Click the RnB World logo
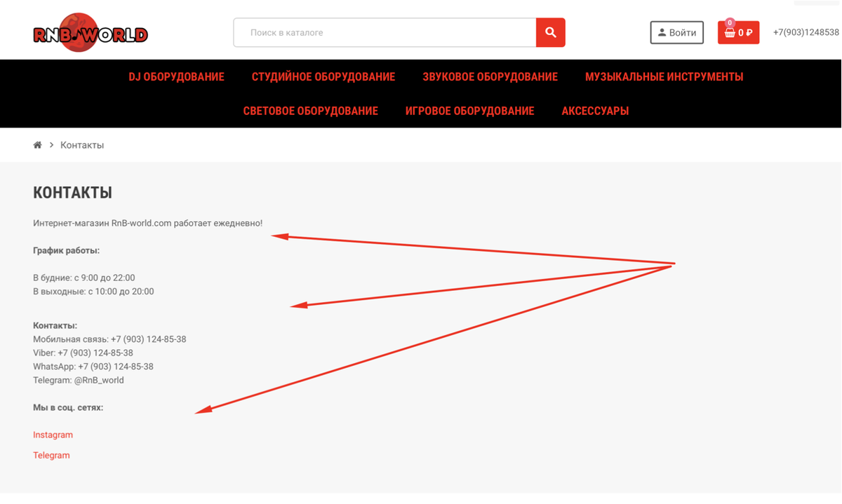Screen dimensions: 842x504 coord(91,33)
